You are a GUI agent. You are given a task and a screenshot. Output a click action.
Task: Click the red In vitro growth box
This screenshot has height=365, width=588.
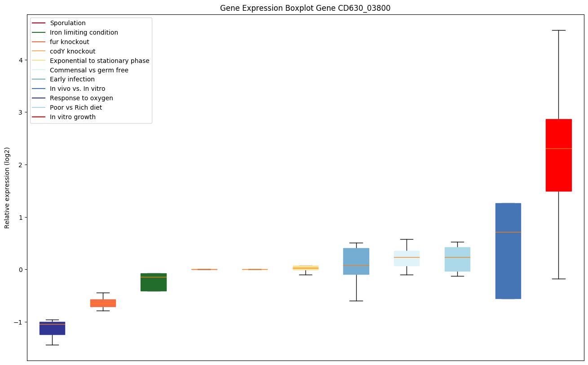(558, 155)
